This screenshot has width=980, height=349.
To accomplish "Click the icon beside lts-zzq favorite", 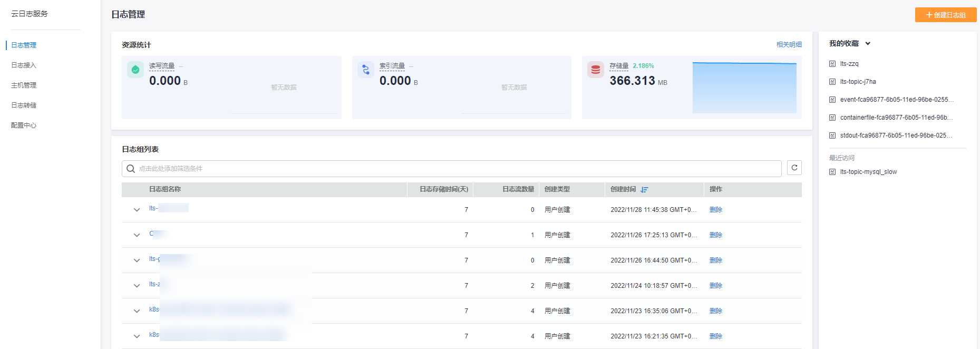I will [x=832, y=64].
